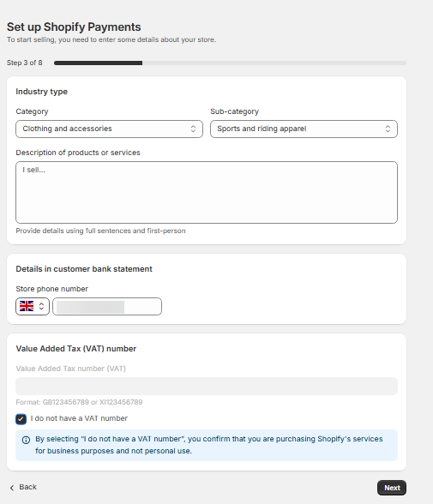The height and width of the screenshot is (504, 433).
Task: Open the Sub-category dropdown showing Sports and riding apparel
Action: (304, 129)
